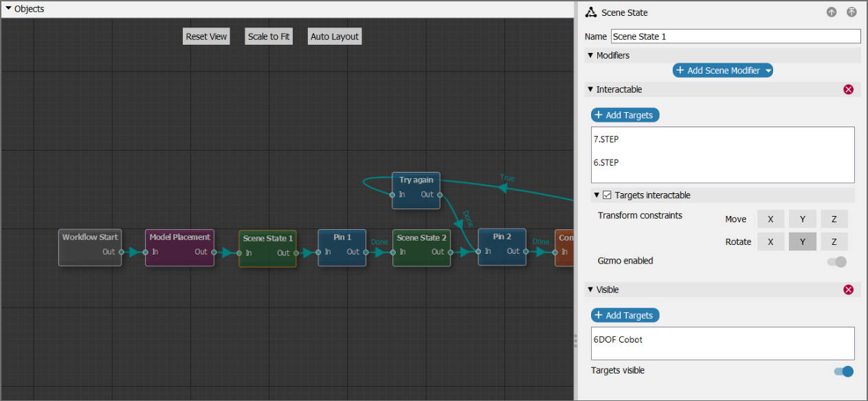Open the Add Scene Modifier dropdown
This screenshot has width=868, height=401.
(x=722, y=69)
